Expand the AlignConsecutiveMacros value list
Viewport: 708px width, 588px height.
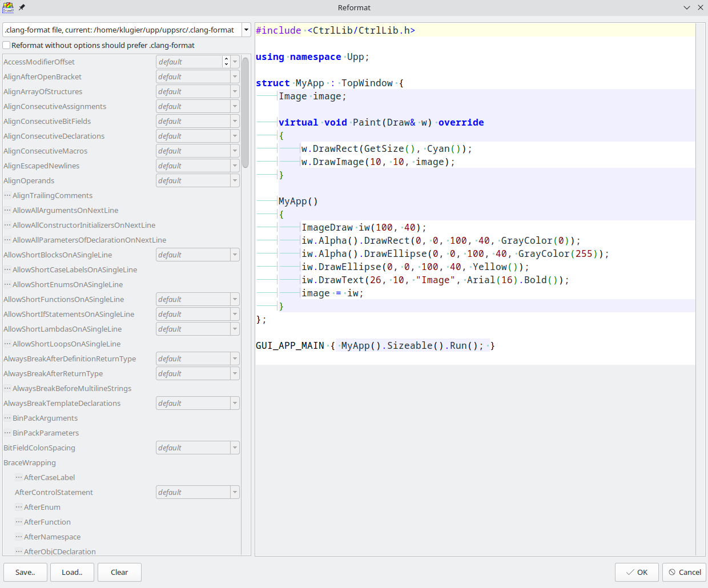(x=235, y=151)
